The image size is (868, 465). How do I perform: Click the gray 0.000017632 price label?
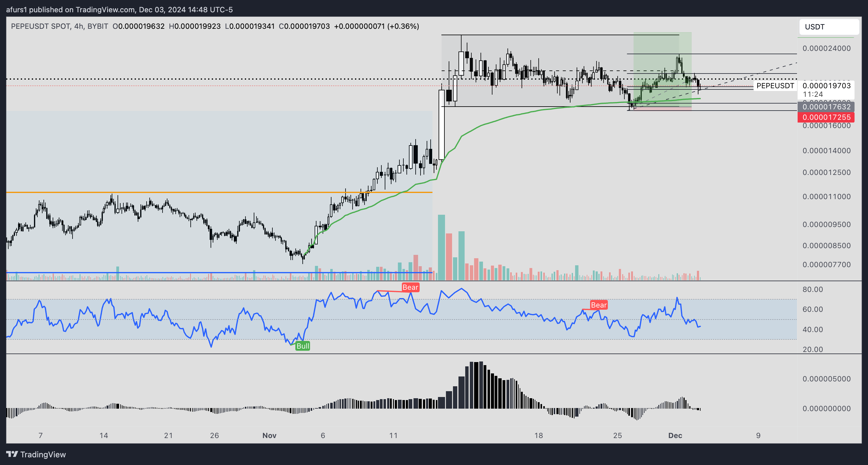coord(826,107)
